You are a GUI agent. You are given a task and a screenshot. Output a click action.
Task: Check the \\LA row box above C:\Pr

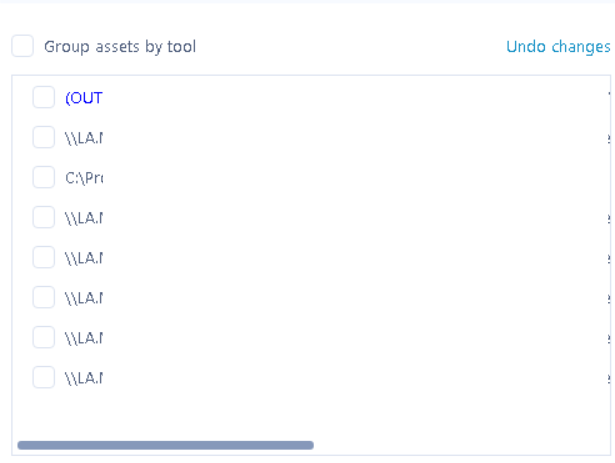point(44,137)
